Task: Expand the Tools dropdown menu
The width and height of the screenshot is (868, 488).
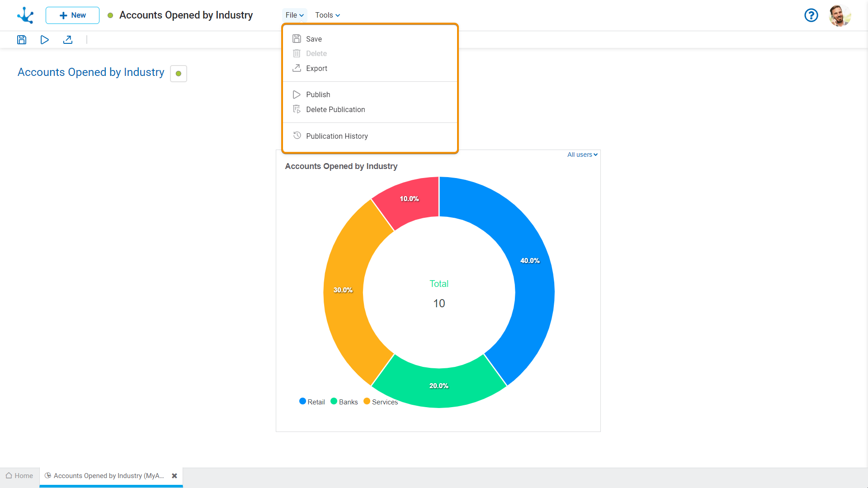Action: tap(327, 15)
